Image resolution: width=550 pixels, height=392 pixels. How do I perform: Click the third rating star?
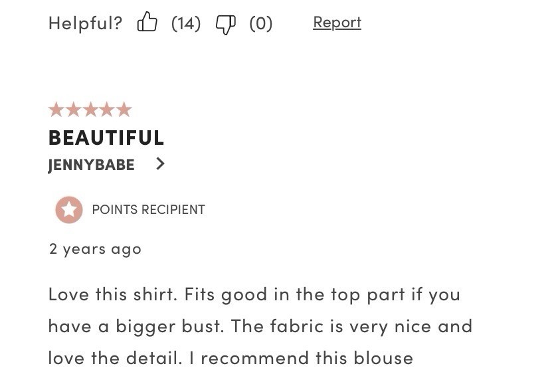coord(90,110)
